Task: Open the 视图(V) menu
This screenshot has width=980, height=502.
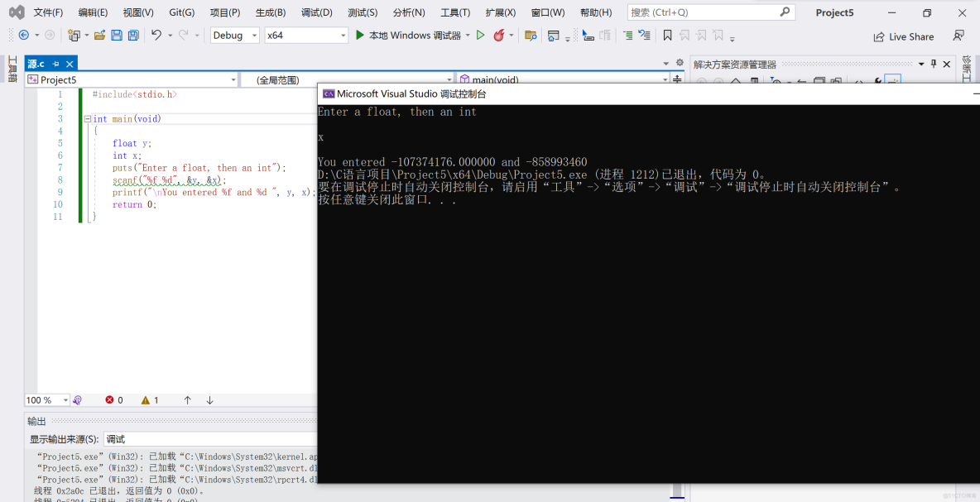Action: click(x=138, y=12)
